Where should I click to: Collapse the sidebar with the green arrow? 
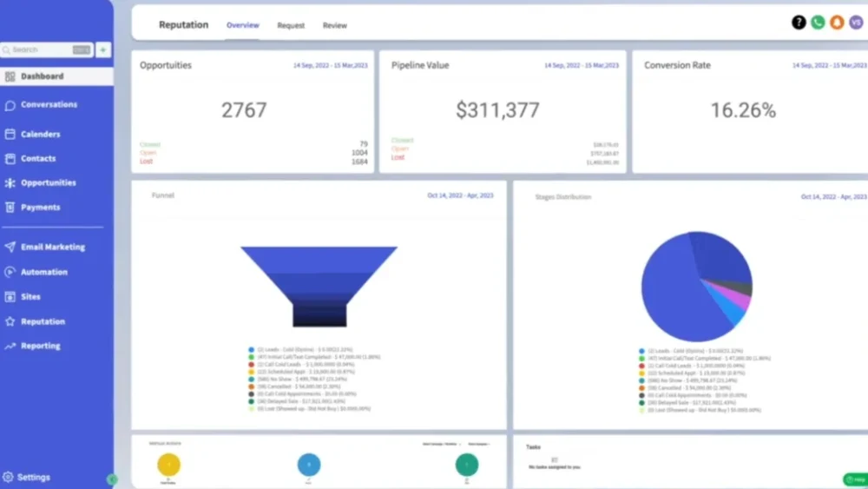112,479
